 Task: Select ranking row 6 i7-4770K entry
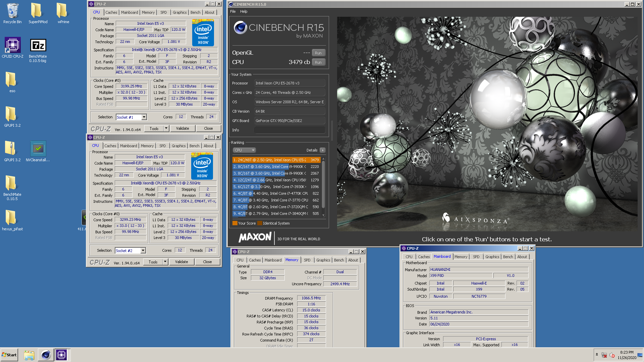click(x=276, y=193)
